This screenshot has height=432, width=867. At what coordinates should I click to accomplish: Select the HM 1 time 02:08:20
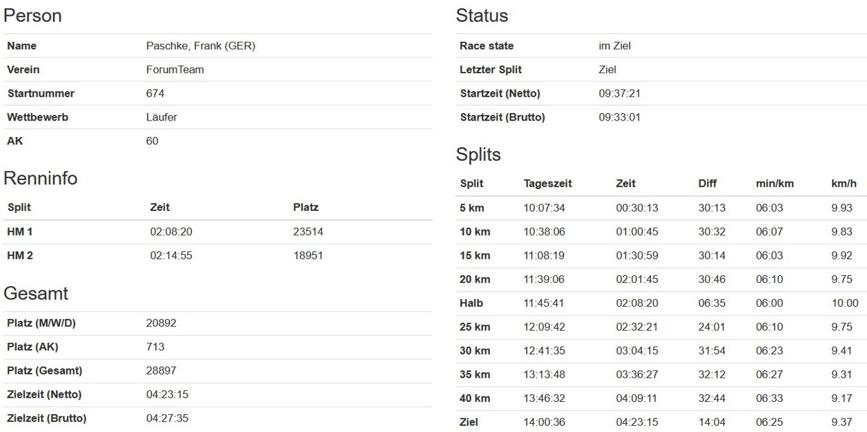tap(171, 232)
